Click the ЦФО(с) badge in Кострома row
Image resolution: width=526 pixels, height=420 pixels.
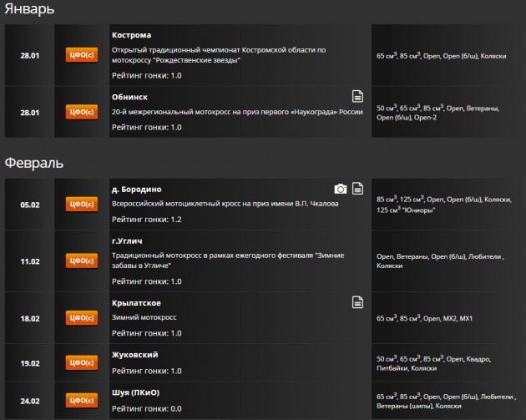(x=83, y=55)
